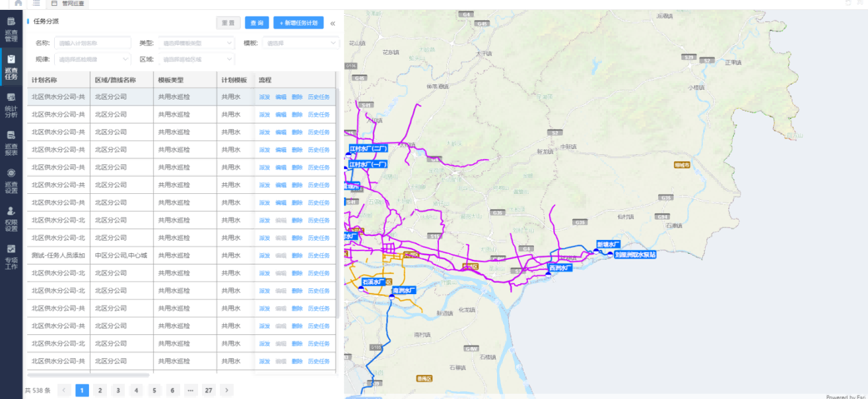Image resolution: width=868 pixels, height=399 pixels.
Task: Click the 重置 reset button
Action: [x=228, y=23]
